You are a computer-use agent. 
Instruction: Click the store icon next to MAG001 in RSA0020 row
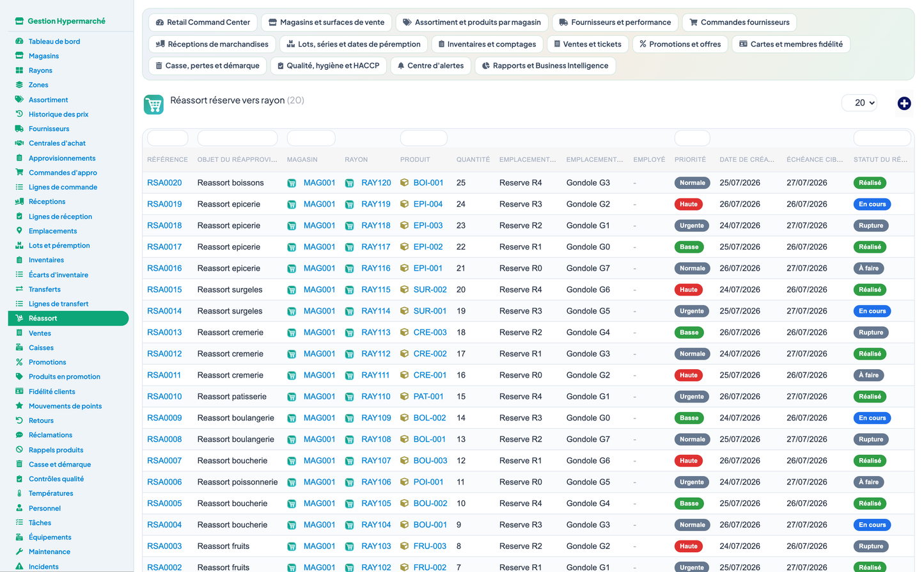click(292, 183)
